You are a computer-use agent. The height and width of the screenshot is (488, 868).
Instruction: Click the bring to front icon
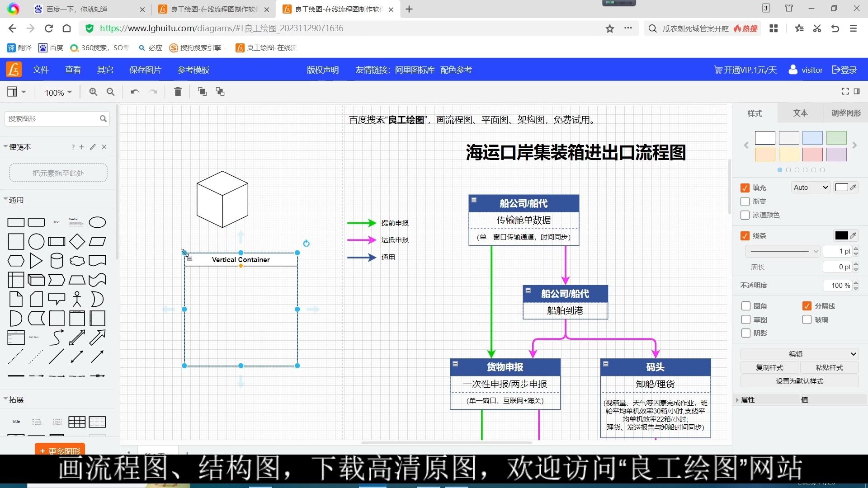(x=202, y=92)
